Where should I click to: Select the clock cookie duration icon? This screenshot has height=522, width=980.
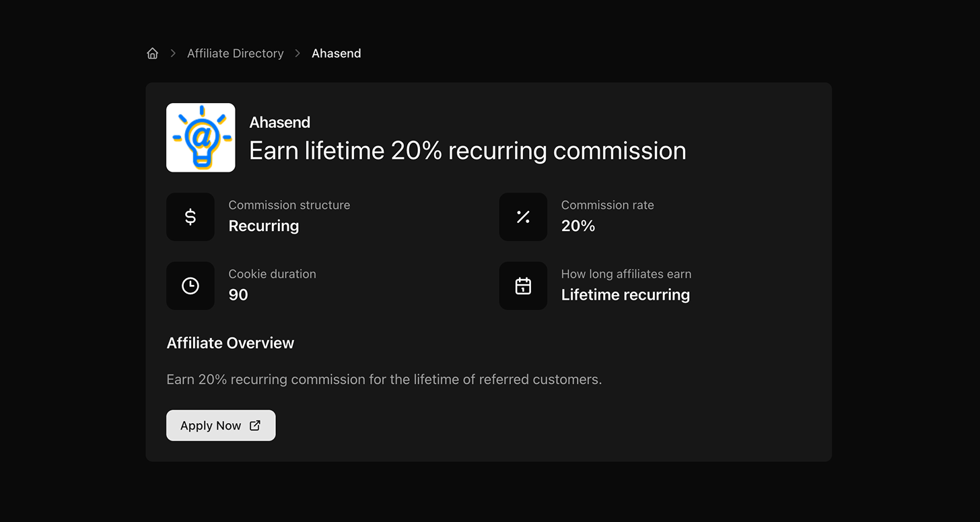tap(190, 286)
